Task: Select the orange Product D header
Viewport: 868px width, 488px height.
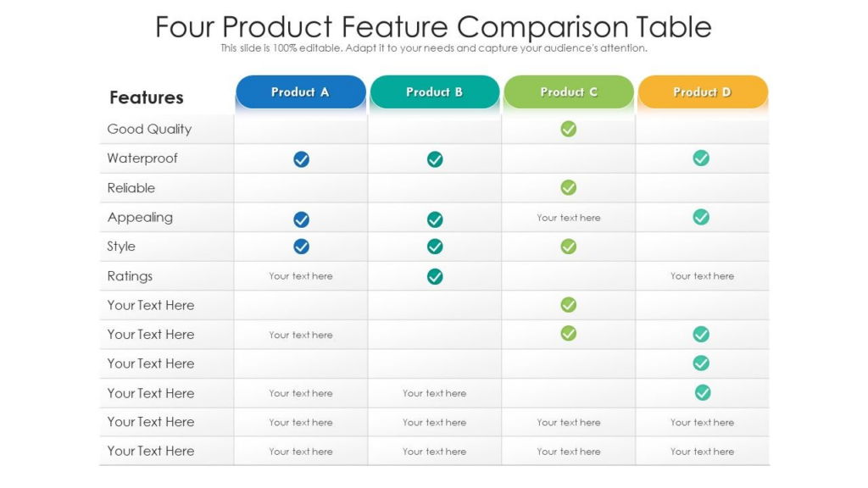Action: click(x=703, y=91)
